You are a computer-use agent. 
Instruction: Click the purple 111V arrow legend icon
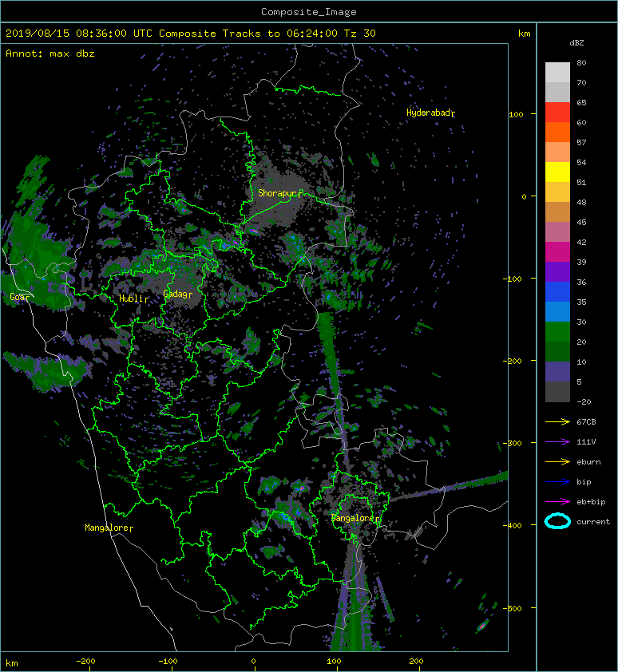(x=557, y=442)
